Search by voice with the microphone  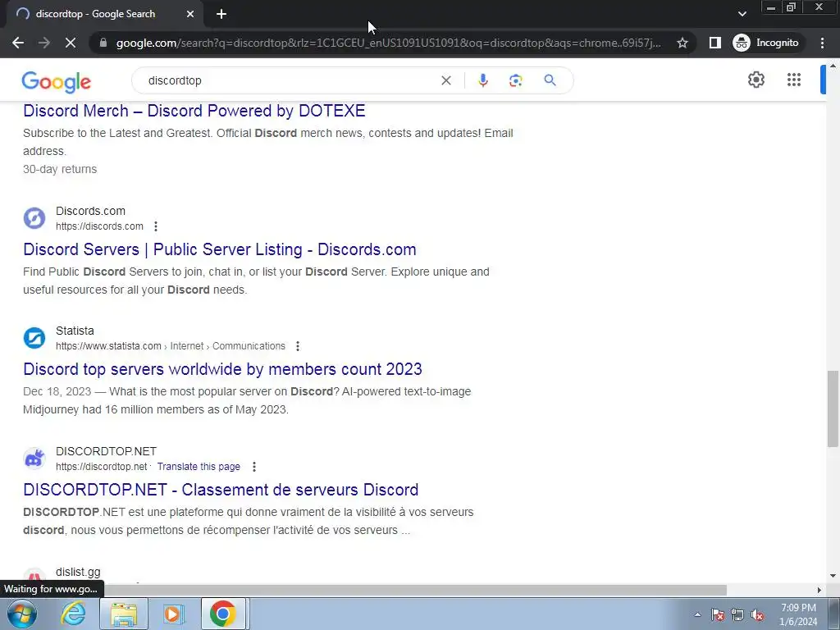point(482,80)
